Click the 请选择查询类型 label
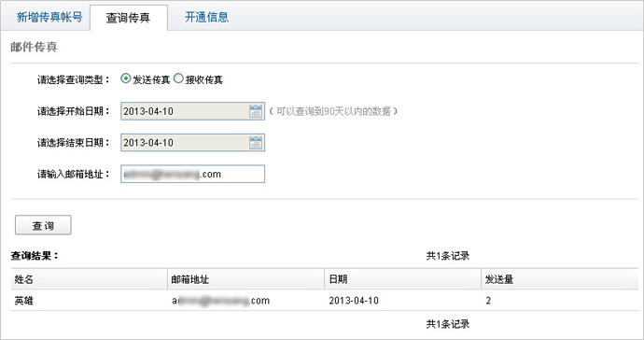Image resolution: width=644 pixels, height=340 pixels. coord(74,79)
